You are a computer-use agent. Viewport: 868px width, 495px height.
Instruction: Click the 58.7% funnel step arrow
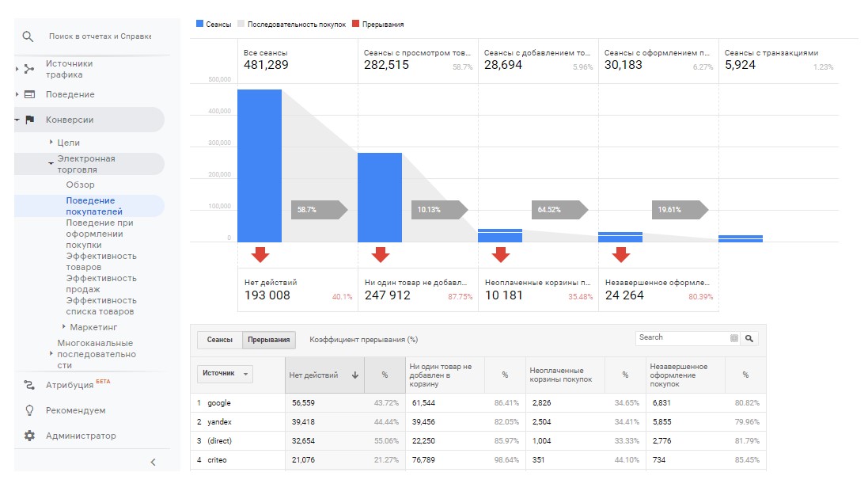(320, 210)
